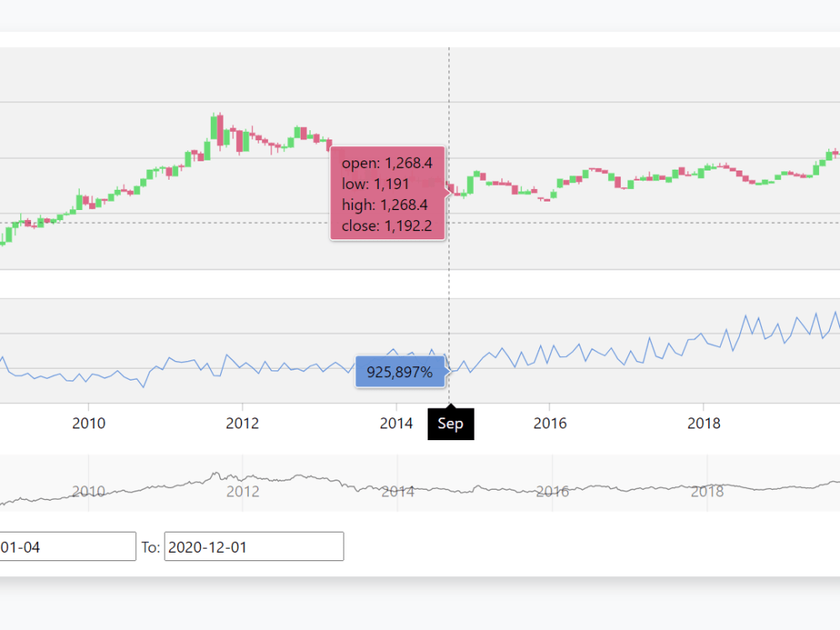The height and width of the screenshot is (630, 840).
Task: Click the 'From' date input field
Action: pos(67,546)
